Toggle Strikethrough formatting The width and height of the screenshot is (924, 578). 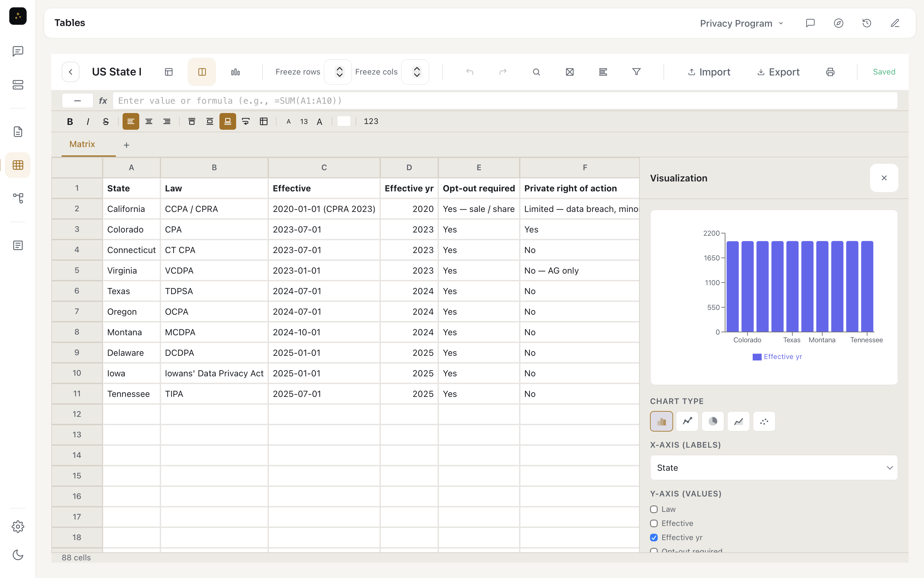[106, 122]
